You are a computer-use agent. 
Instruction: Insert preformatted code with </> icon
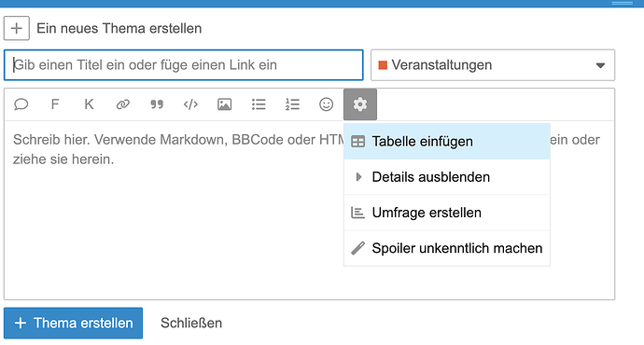click(190, 104)
